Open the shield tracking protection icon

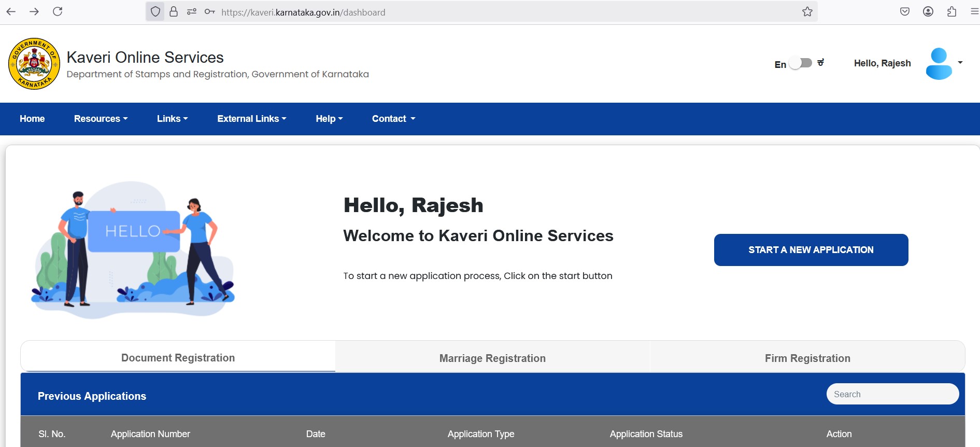(155, 11)
